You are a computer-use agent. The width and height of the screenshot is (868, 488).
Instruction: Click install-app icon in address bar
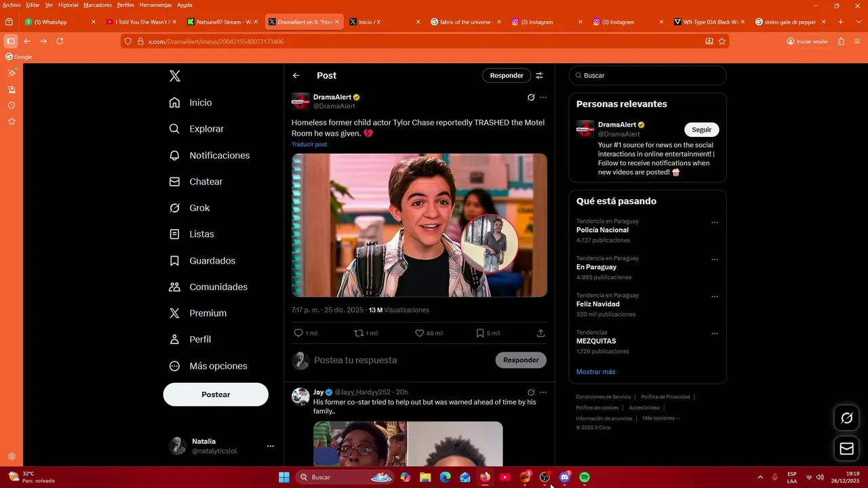[x=709, y=41]
